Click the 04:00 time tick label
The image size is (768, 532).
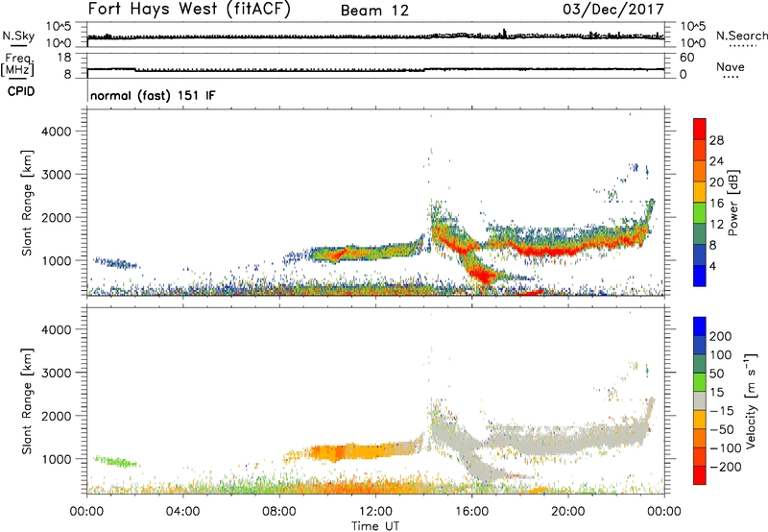(182, 512)
